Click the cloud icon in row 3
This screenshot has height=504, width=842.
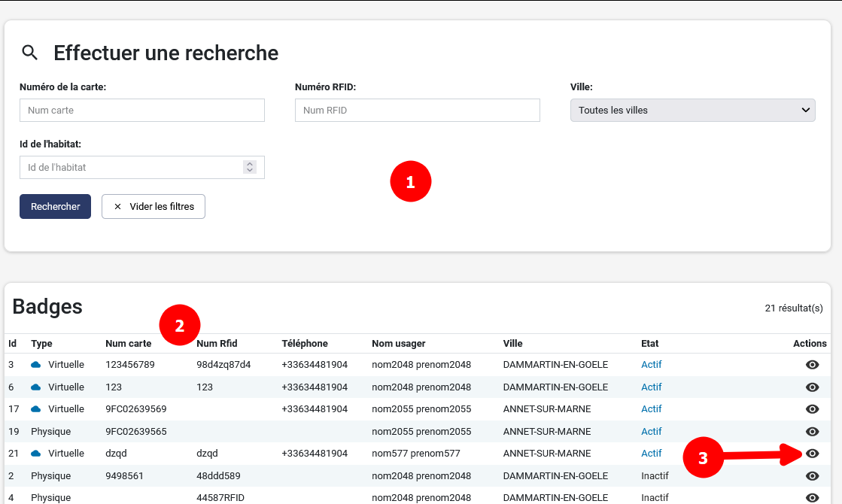coord(36,365)
